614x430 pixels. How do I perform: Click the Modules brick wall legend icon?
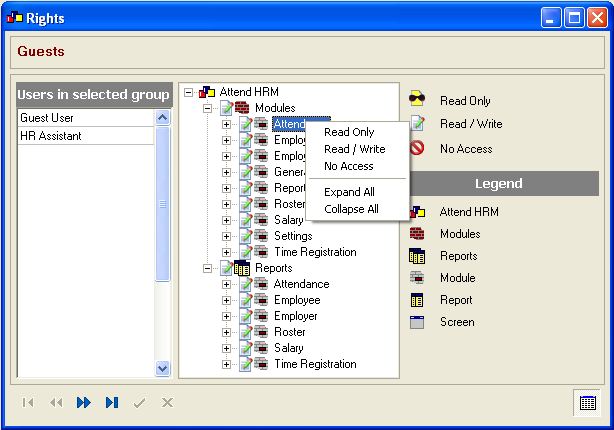point(417,234)
